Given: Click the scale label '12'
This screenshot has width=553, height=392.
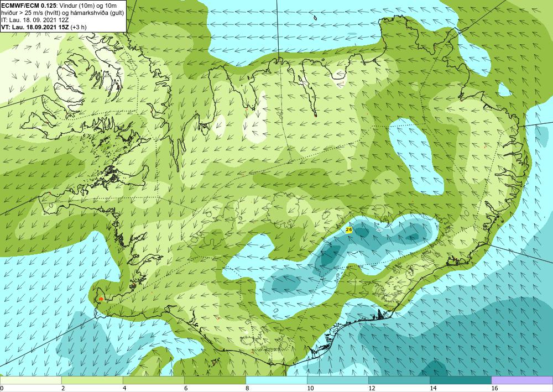Looking at the screenshot, I should (372, 388).
